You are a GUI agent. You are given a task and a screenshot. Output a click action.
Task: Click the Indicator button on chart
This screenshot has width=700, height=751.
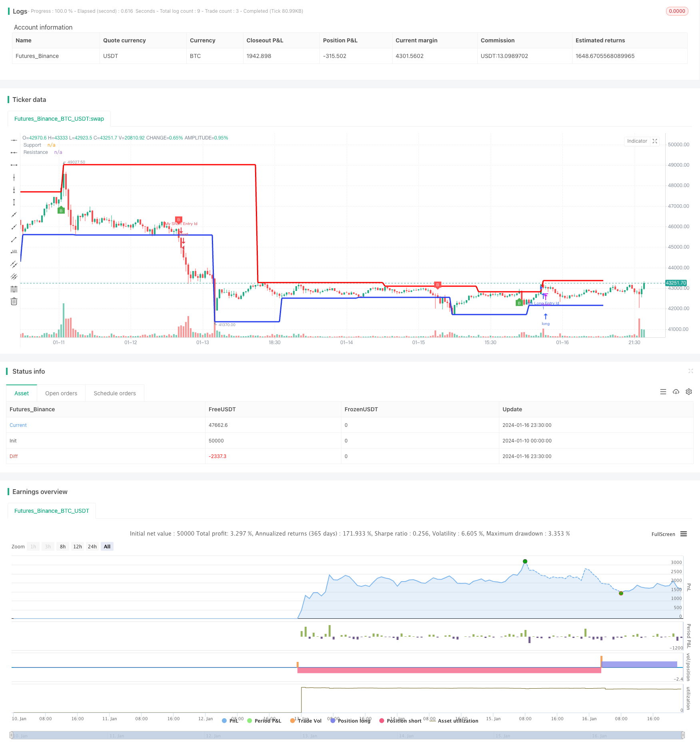637,141
